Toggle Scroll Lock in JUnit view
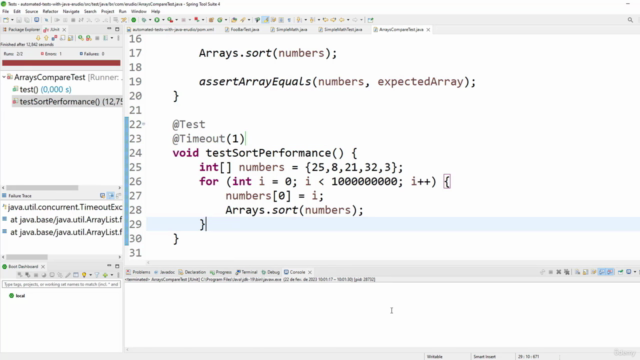This screenshot has width=640, height=360. 70,38
